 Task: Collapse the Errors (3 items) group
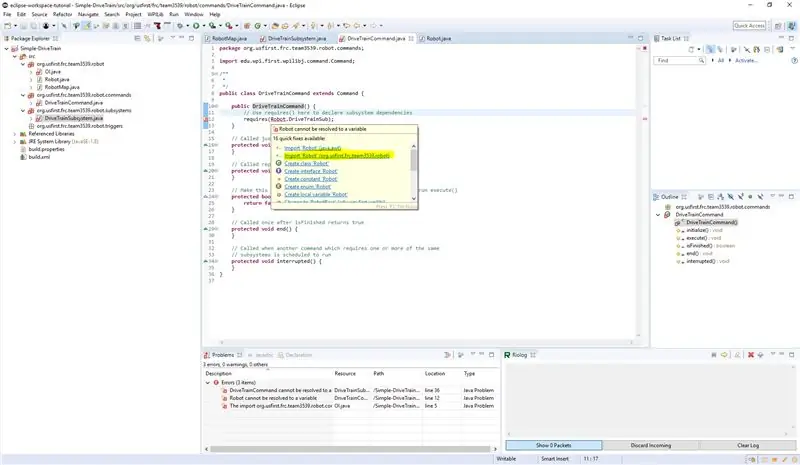(x=208, y=382)
